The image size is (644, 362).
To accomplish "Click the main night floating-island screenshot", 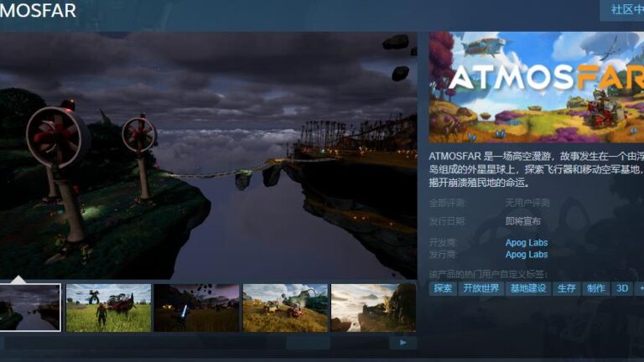I will pos(208,156).
